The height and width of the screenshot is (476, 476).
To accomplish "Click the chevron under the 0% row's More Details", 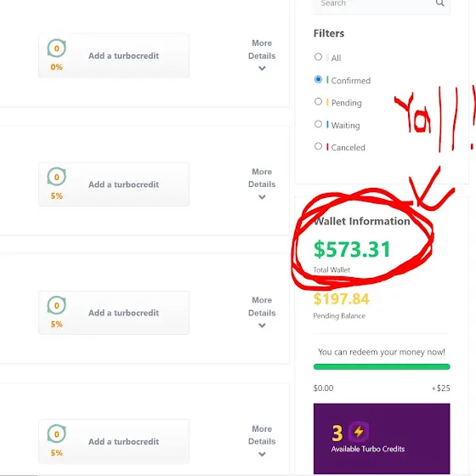I will 262,68.
